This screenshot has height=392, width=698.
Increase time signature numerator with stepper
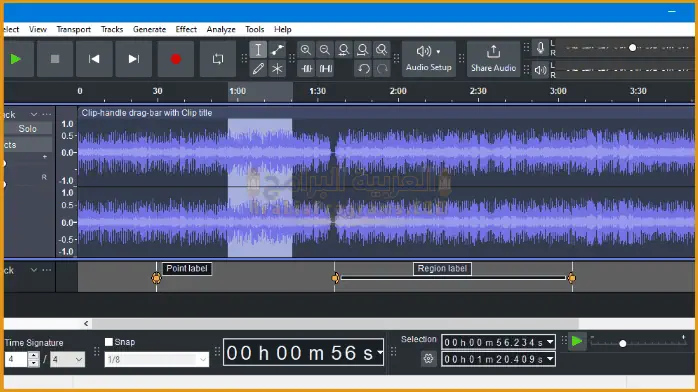click(33, 356)
